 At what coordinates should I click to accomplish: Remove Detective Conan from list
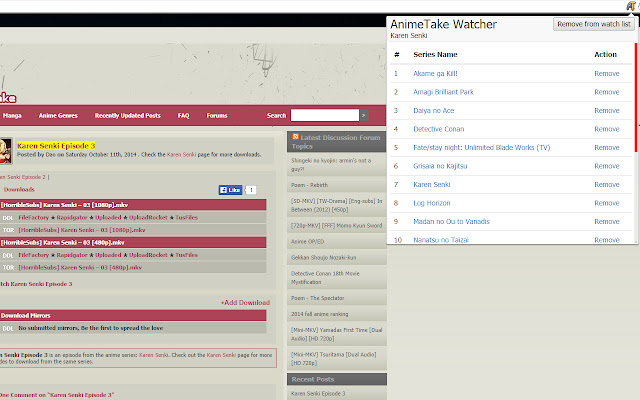[607, 129]
